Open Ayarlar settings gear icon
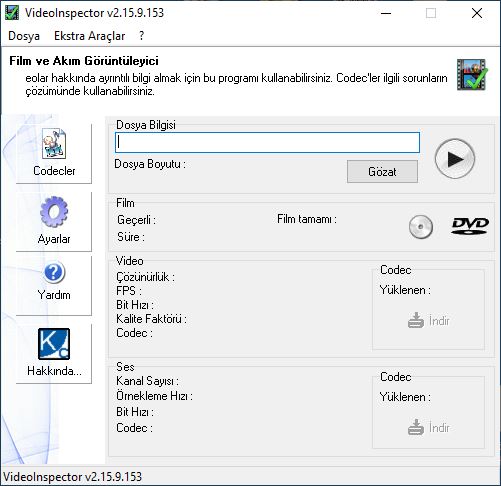The width and height of the screenshot is (501, 486). [x=54, y=212]
